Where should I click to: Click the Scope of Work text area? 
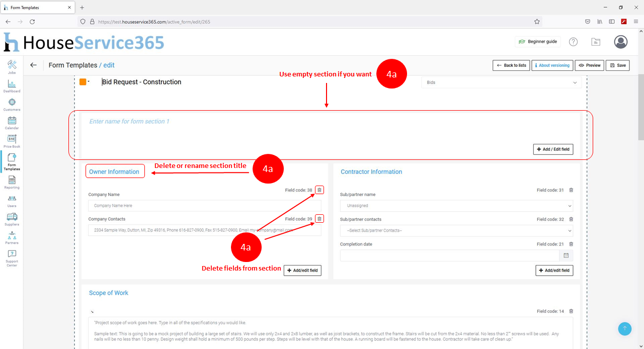point(331,333)
